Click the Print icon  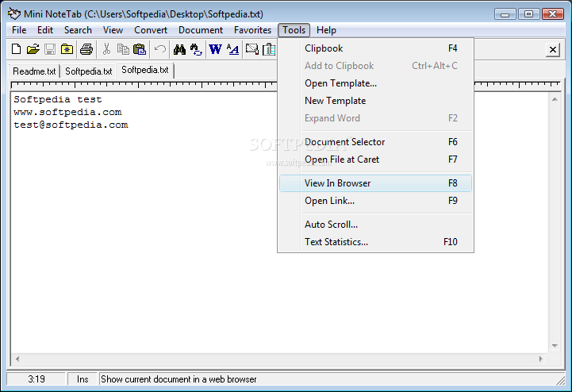(x=86, y=49)
